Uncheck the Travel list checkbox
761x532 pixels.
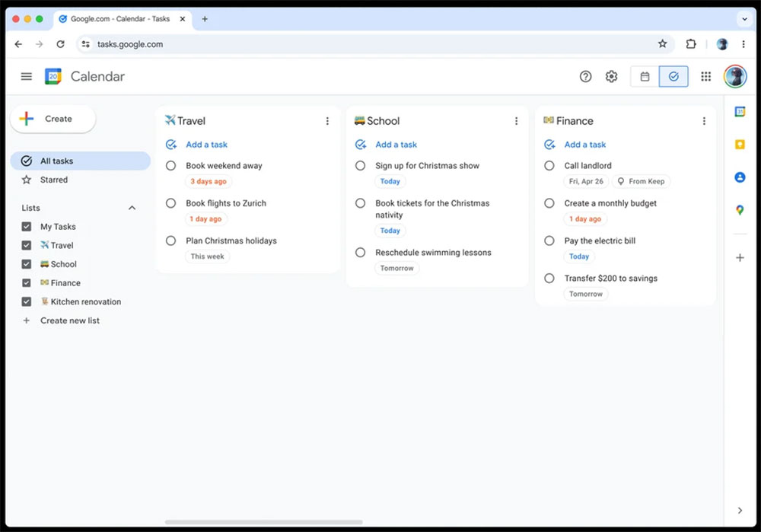tap(26, 245)
